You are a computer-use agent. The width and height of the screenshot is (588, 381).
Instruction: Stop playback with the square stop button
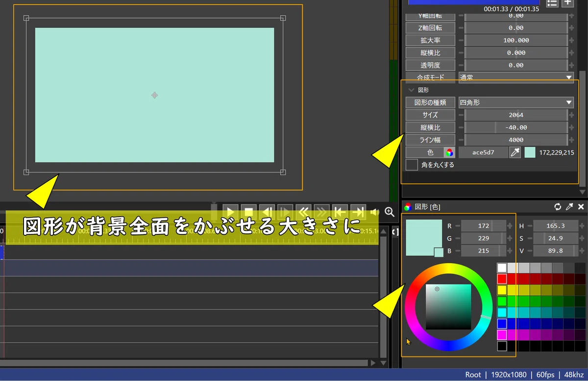click(x=248, y=212)
